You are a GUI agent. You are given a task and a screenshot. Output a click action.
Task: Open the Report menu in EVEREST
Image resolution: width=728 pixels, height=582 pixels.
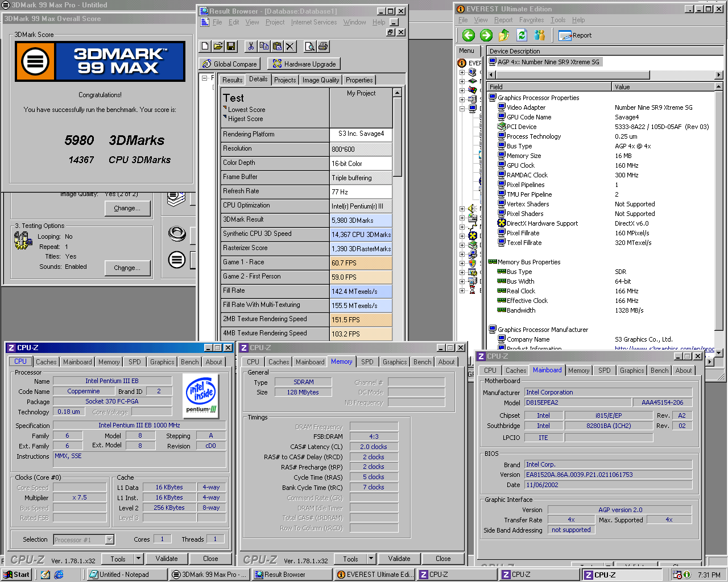503,20
